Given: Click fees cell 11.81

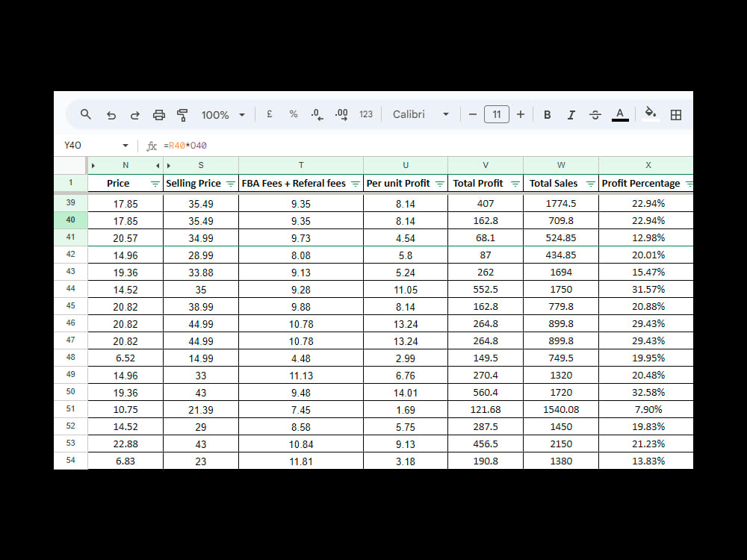Looking at the screenshot, I should coord(300,461).
